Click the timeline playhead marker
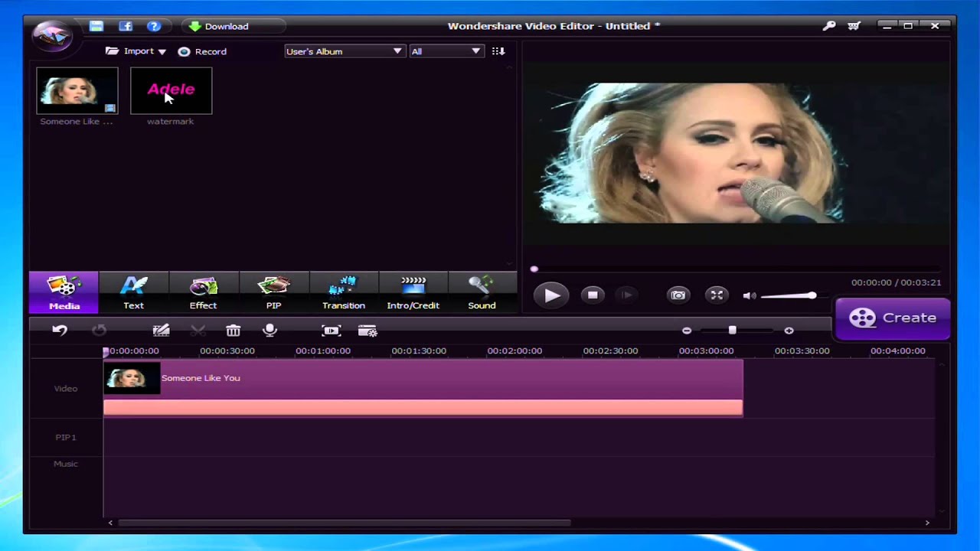Viewport: 980px width, 551px height. [x=106, y=351]
